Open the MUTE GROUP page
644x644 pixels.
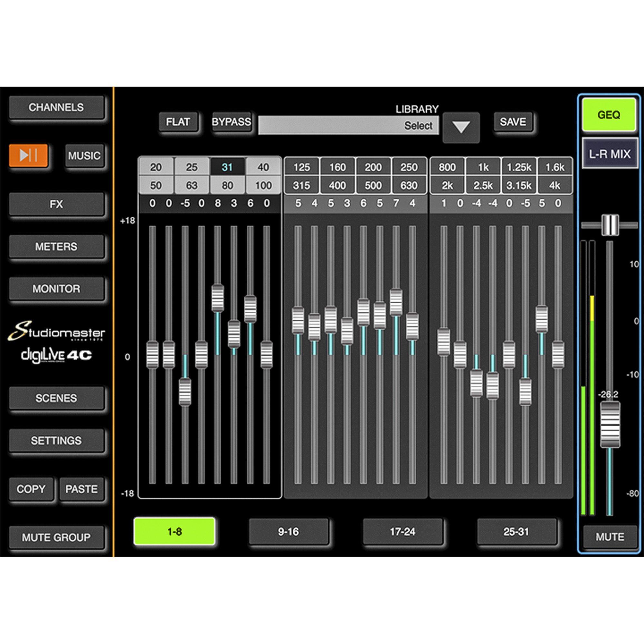point(56,537)
